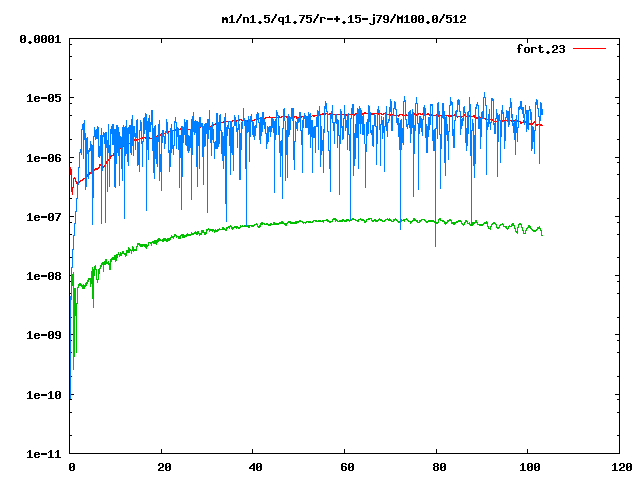The height and width of the screenshot is (480, 640).
Task: Select the 1e-10 y-axis label
Action: click(x=43, y=395)
